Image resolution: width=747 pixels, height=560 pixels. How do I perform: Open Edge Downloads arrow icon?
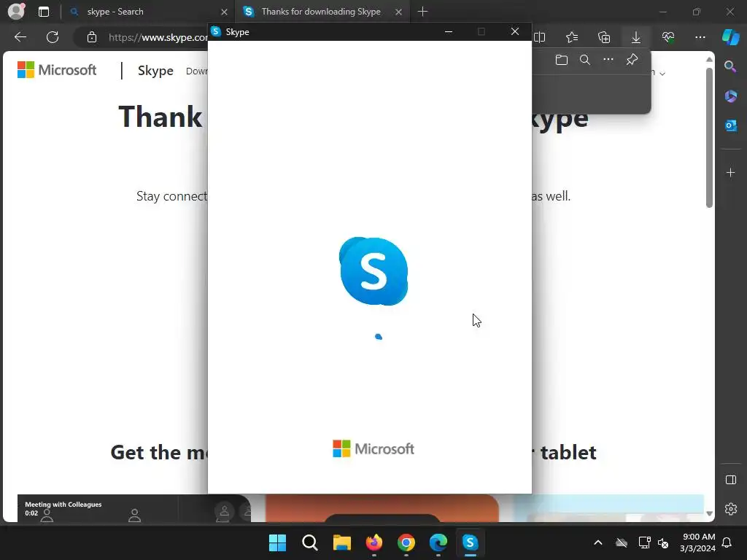(x=636, y=37)
